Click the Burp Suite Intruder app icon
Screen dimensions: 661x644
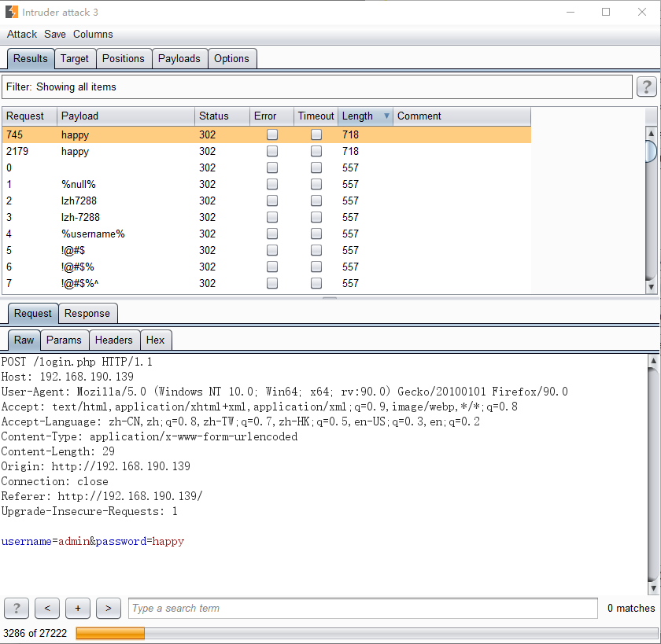point(11,12)
